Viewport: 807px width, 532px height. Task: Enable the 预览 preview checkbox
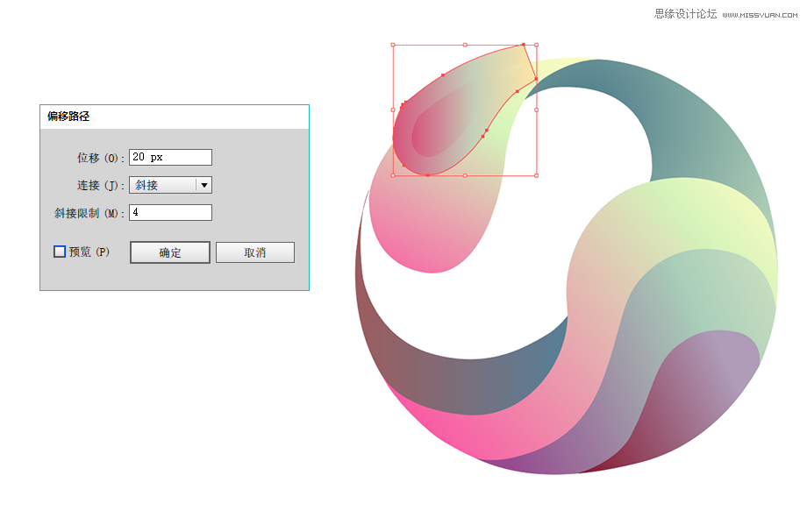click(60, 252)
